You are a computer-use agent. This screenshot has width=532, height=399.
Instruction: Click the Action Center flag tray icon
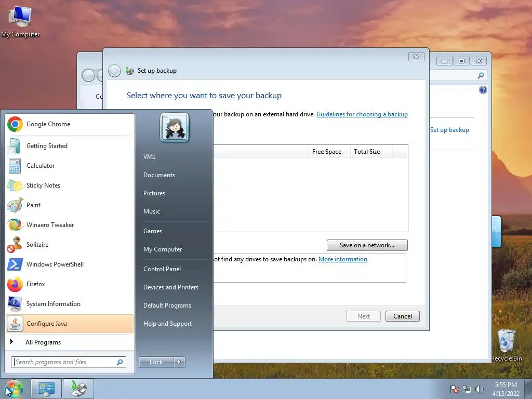pyautogui.click(x=455, y=389)
